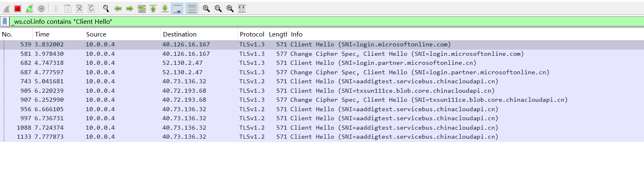Viewport: 644px width, 183px height.
Task: Open the display filter bookmark menu
Action: tap(5, 21)
